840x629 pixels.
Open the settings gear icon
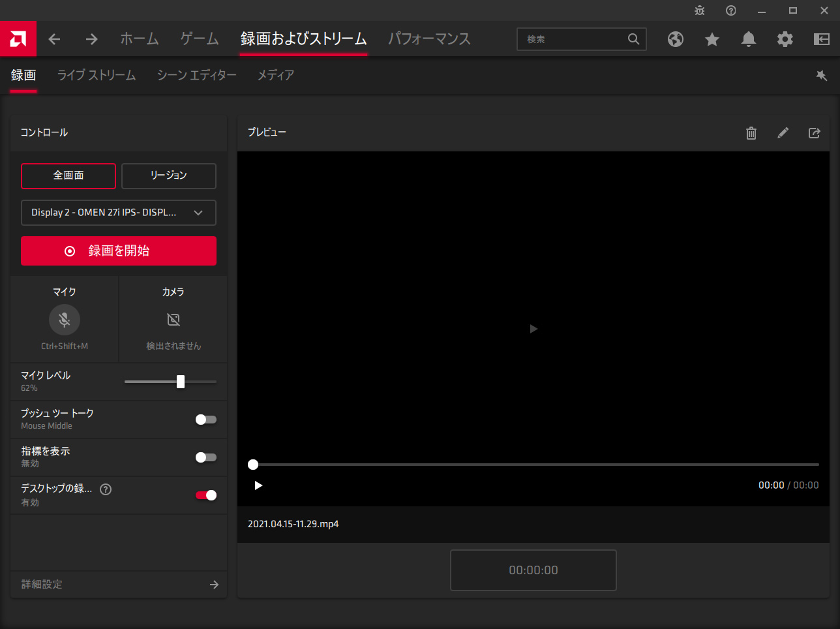785,39
